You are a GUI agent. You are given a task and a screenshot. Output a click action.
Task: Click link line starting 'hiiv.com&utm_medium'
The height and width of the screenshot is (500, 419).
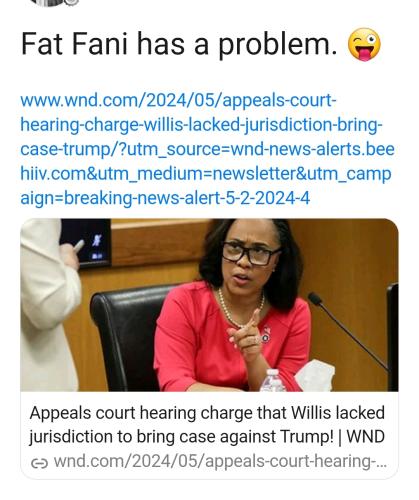pos(206,174)
